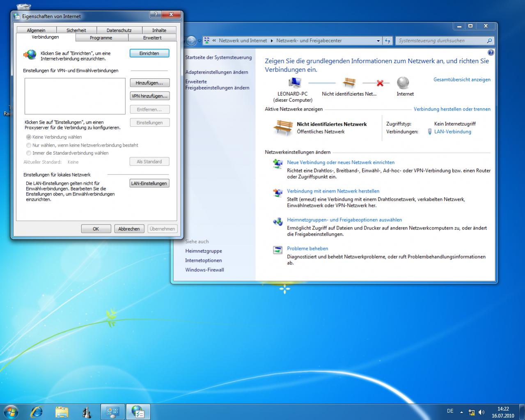Screen dimensions: 525x420
Task: Click the large bench network icon
Action: [283, 127]
